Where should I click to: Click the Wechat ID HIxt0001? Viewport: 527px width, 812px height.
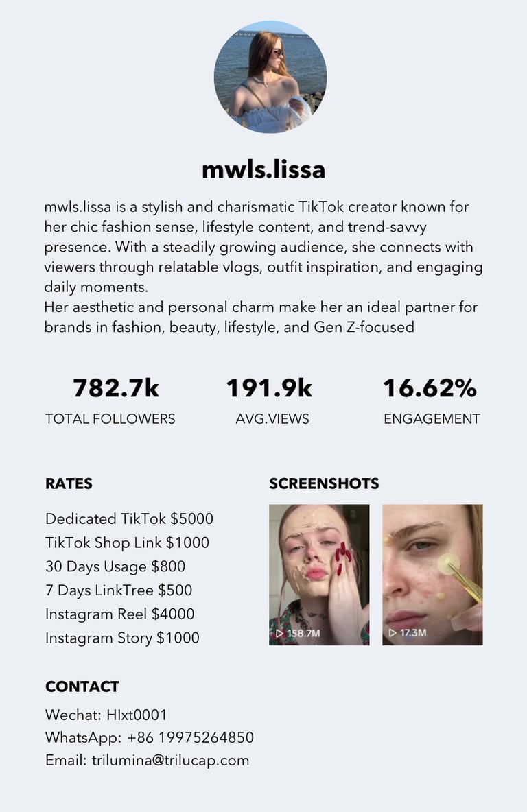coord(137,715)
